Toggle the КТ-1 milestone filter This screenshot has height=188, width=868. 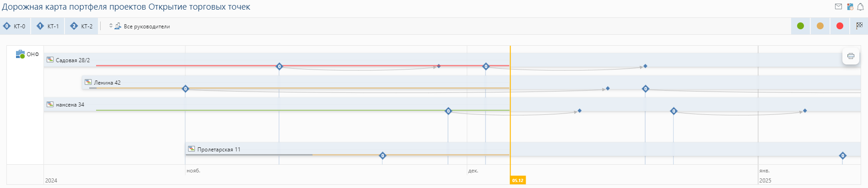pyautogui.click(x=48, y=27)
